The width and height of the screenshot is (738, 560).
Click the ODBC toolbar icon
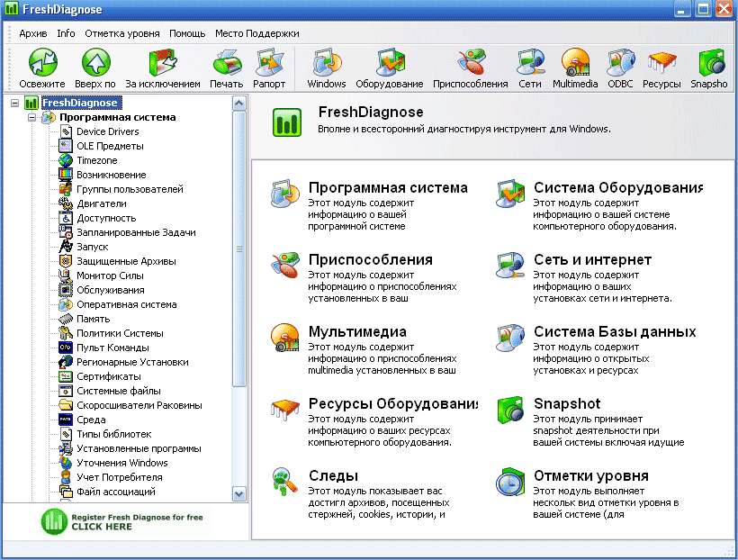pos(620,62)
